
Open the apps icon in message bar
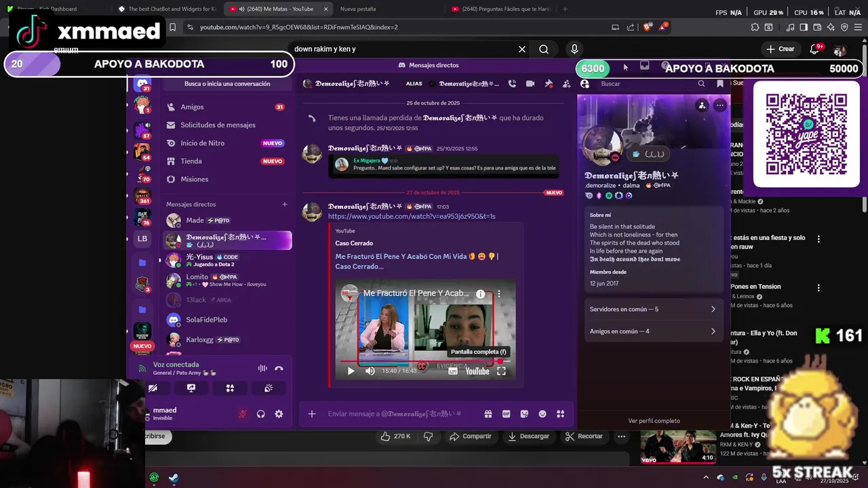coord(560,414)
